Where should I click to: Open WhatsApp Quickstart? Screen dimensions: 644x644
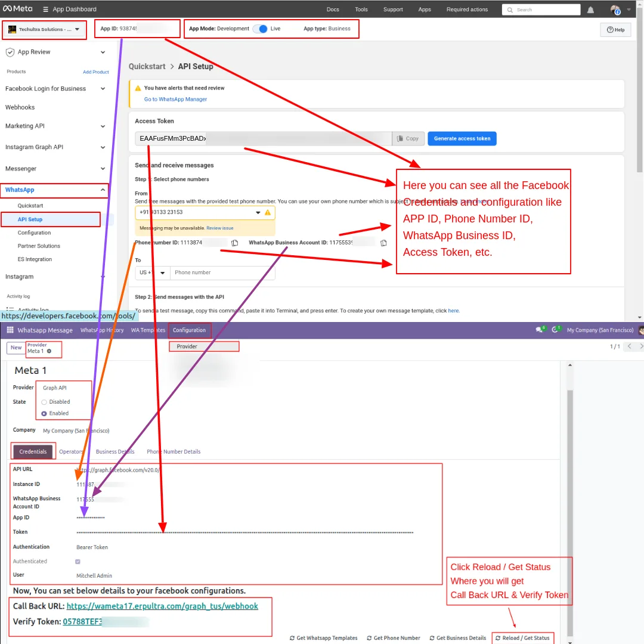[30, 206]
